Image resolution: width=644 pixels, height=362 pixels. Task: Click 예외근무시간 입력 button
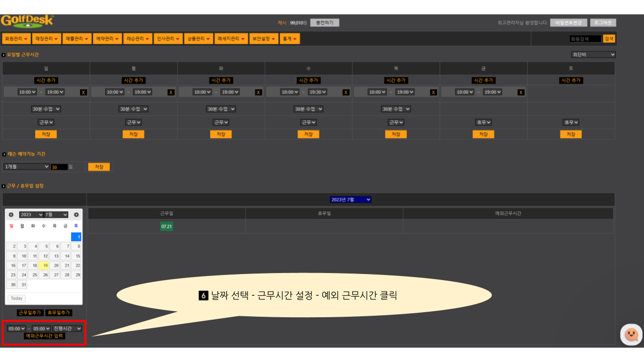point(44,336)
